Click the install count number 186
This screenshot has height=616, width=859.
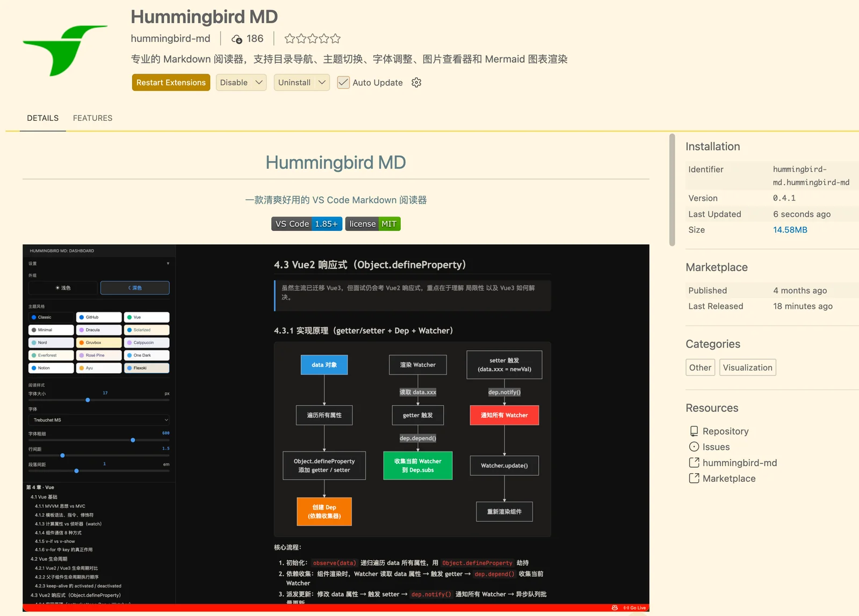click(x=255, y=39)
